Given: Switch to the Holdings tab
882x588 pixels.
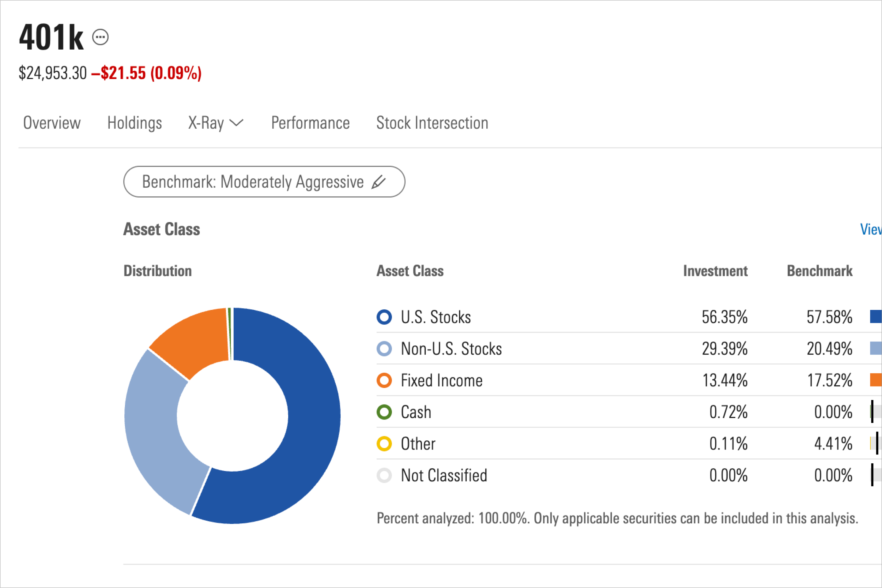Looking at the screenshot, I should [x=134, y=123].
